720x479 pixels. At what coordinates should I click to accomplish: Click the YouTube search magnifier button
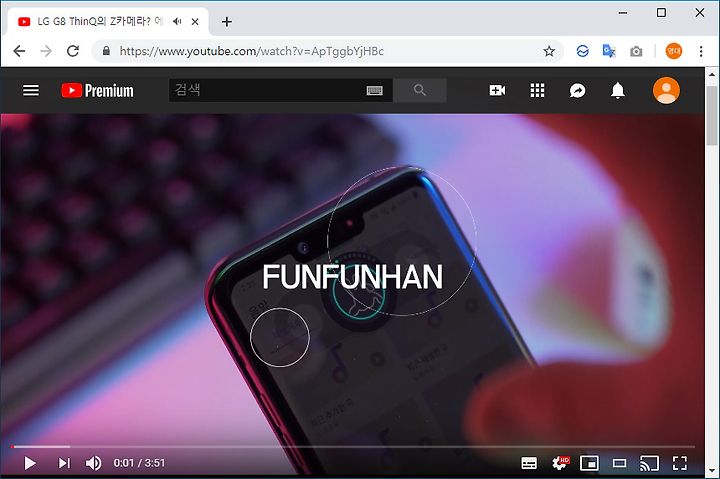click(420, 90)
